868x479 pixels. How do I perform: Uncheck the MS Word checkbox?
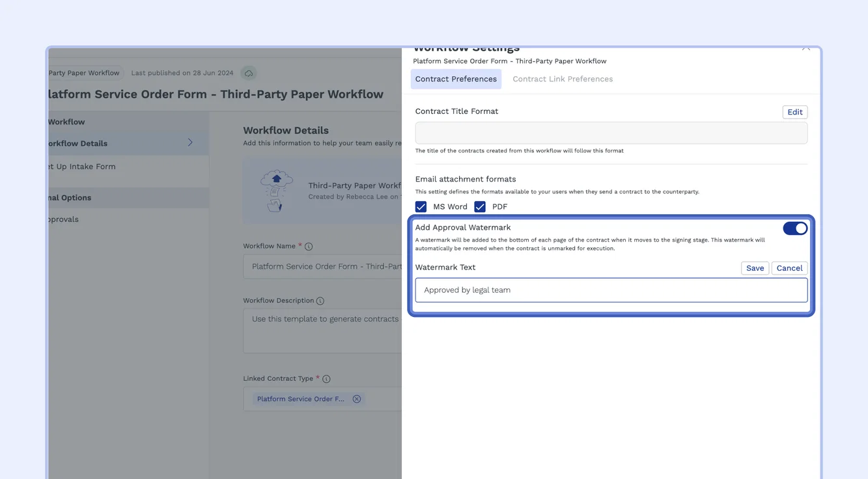[421, 207]
